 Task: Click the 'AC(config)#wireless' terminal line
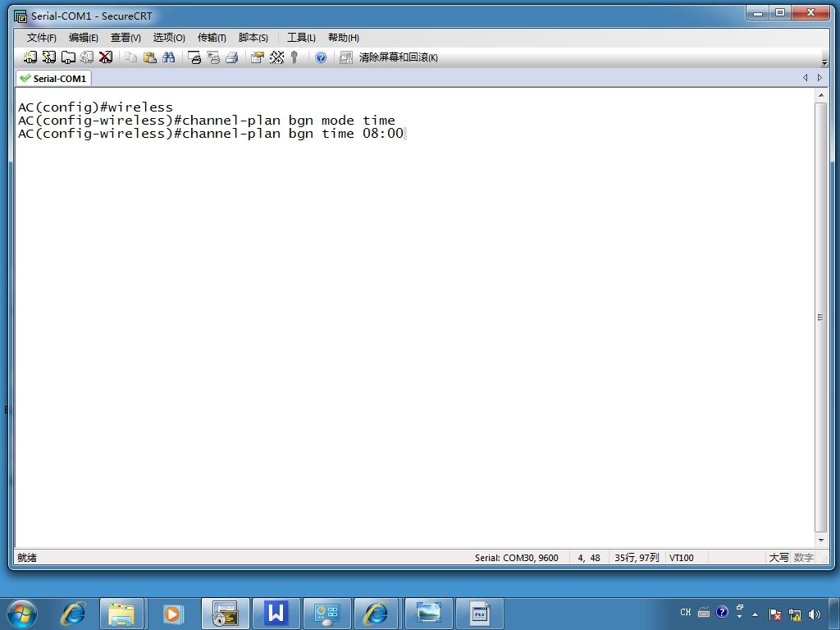coord(95,107)
